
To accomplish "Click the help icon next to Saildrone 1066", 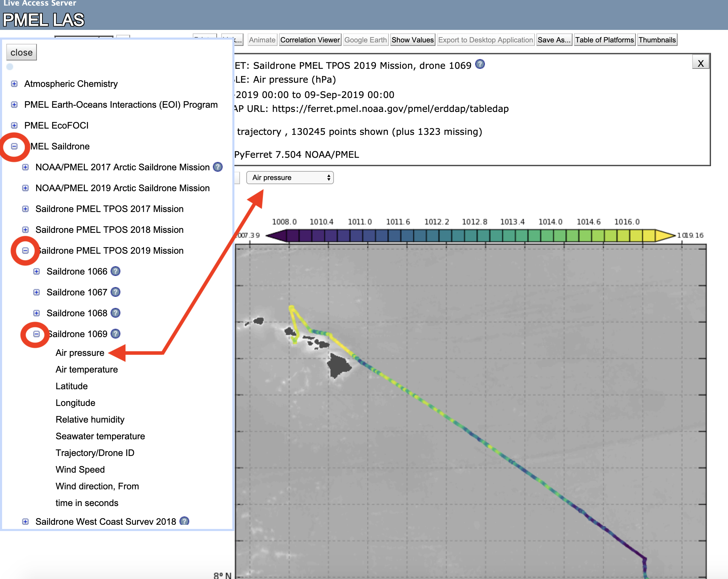I will click(115, 271).
